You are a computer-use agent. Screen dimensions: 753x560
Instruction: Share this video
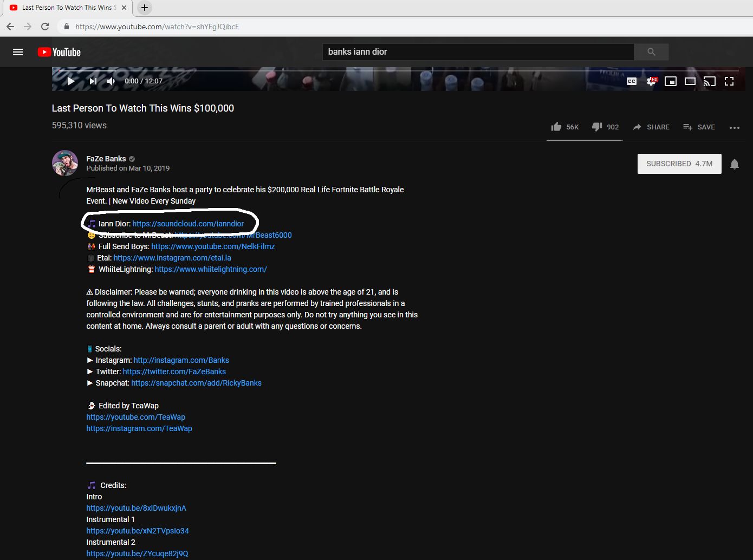651,127
